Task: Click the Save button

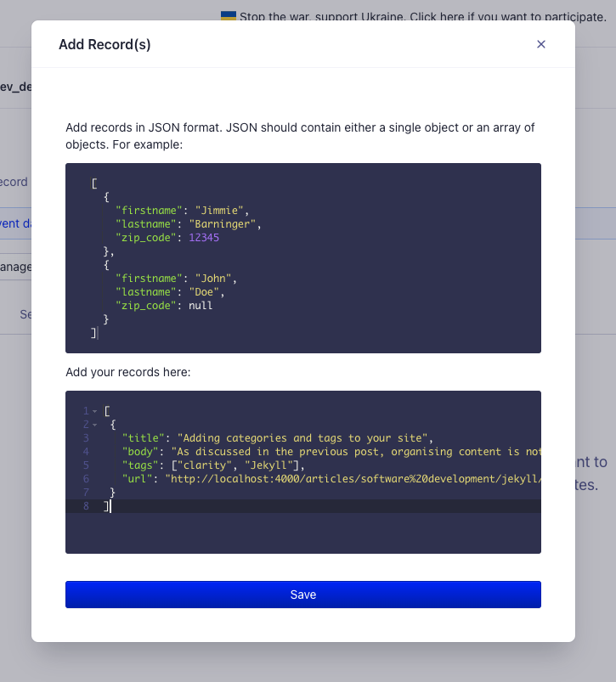Action: tap(303, 595)
